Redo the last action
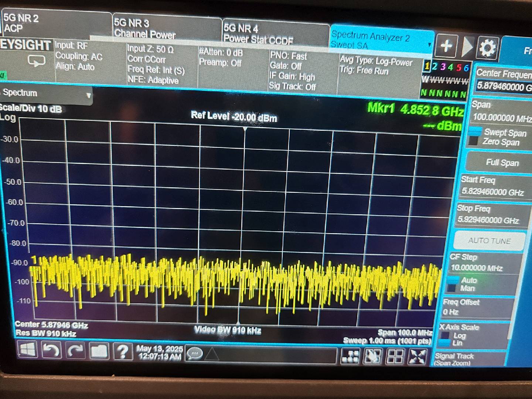Viewport: 532px width, 399px height. click(75, 351)
